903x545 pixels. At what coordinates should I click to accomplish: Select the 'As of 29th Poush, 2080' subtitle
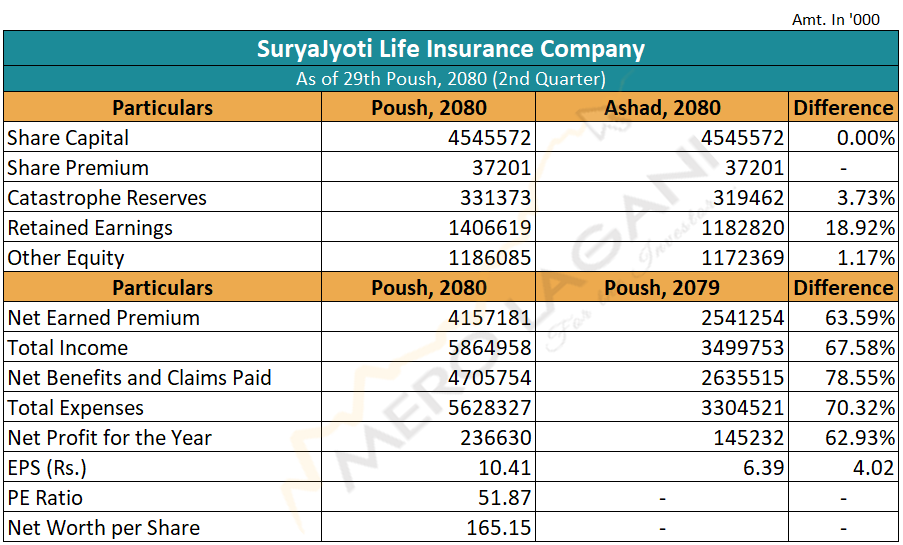point(451,79)
